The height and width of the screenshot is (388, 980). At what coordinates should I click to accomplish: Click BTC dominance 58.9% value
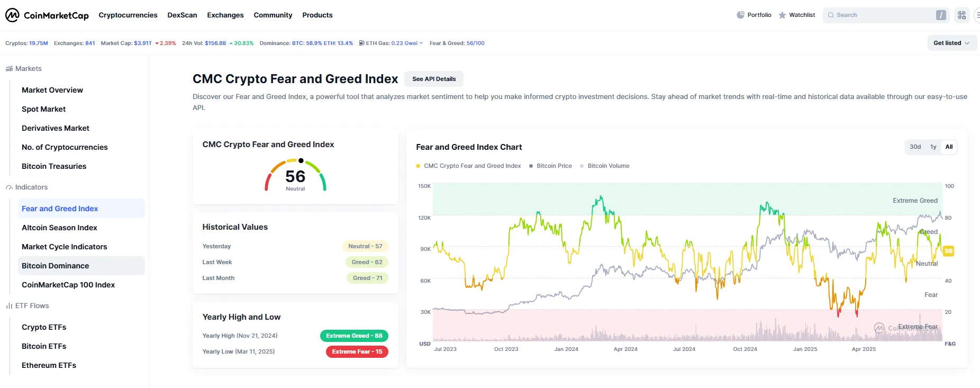point(307,43)
